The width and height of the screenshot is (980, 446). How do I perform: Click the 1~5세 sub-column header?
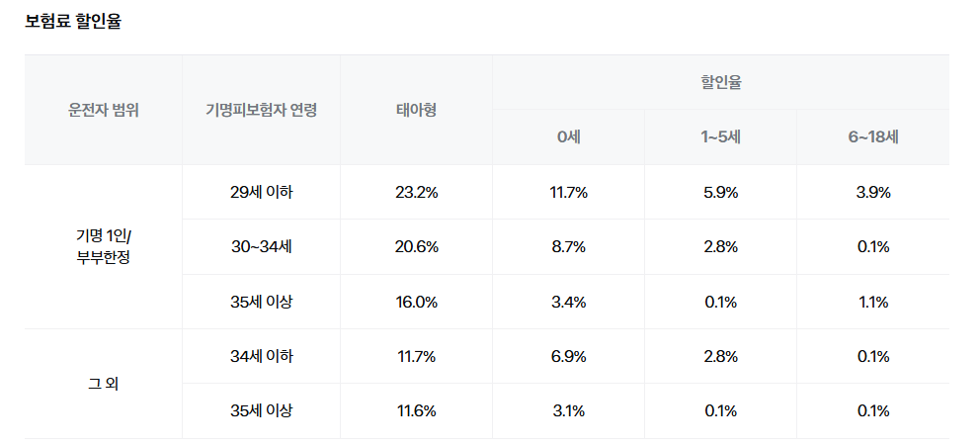point(720,137)
